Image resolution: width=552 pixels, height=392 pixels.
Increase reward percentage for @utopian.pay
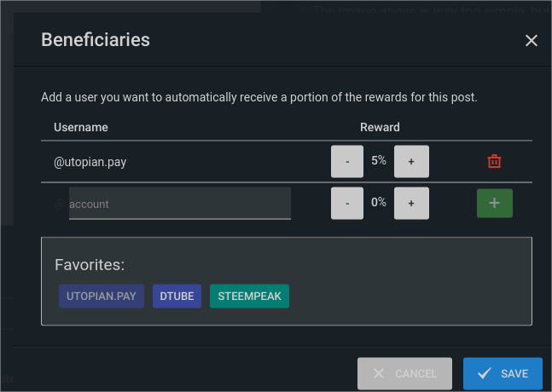(x=411, y=161)
